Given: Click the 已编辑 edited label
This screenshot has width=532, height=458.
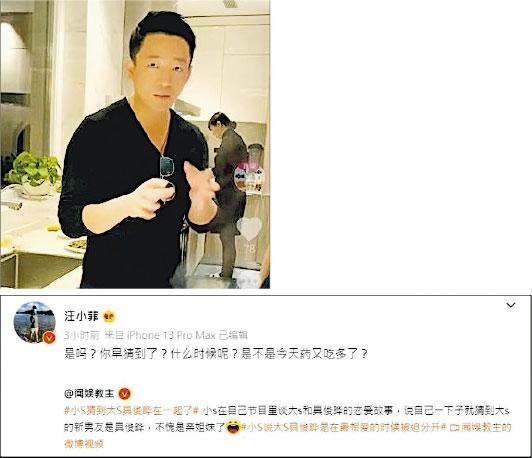Looking at the screenshot, I should coord(233,335).
